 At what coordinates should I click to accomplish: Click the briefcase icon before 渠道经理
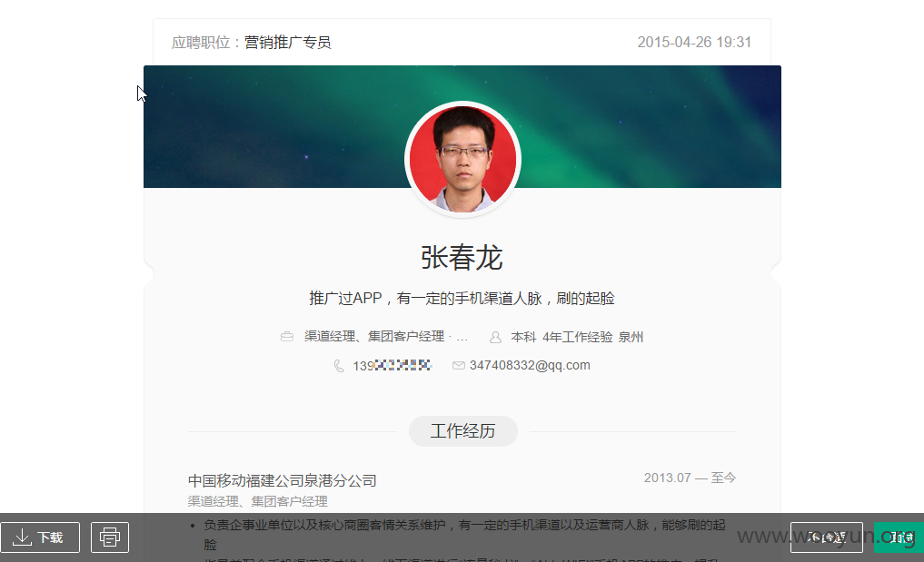(x=287, y=337)
